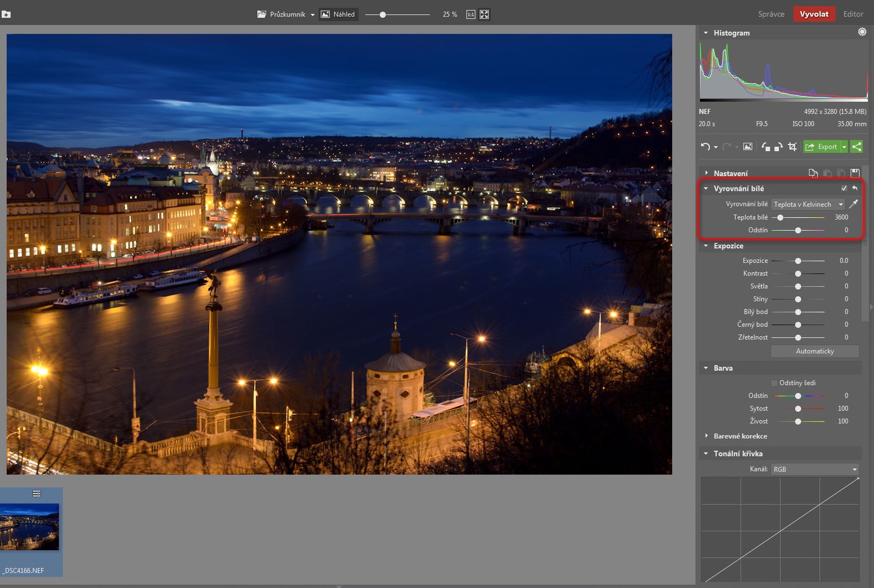Expand the Barevné korekce section
The image size is (874, 588).
coord(740,436)
